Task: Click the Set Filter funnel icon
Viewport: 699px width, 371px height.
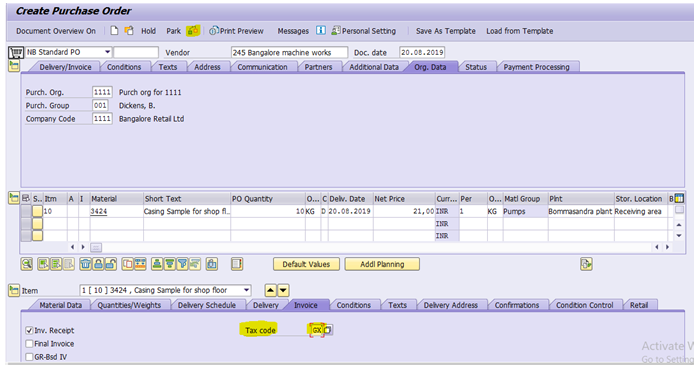Action: 182,264
